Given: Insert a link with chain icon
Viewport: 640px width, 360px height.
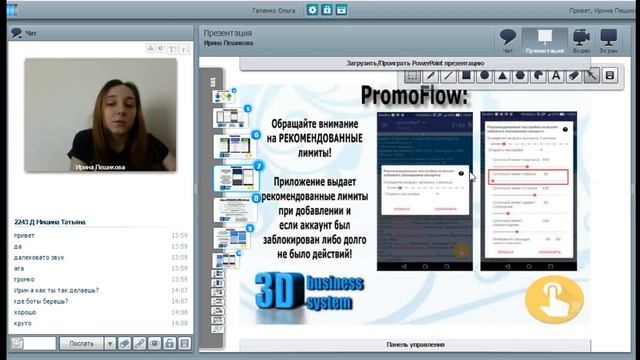Looking at the screenshot, I should coord(140,344).
